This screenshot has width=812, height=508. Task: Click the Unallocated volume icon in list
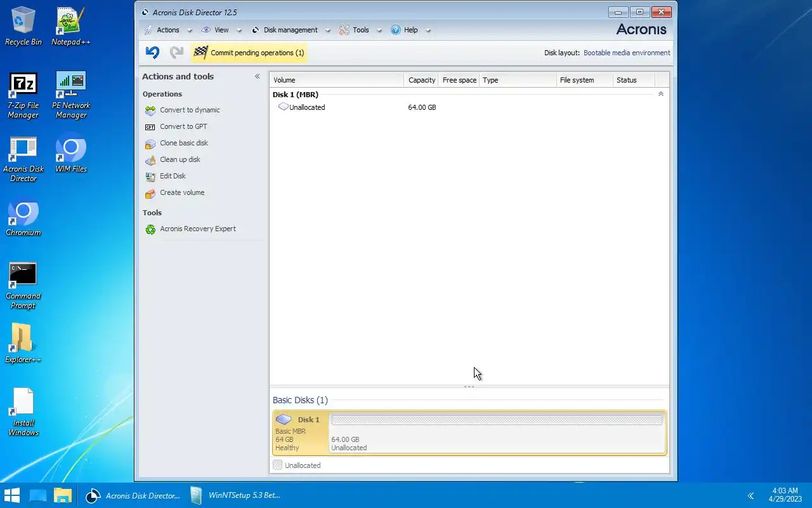[284, 107]
